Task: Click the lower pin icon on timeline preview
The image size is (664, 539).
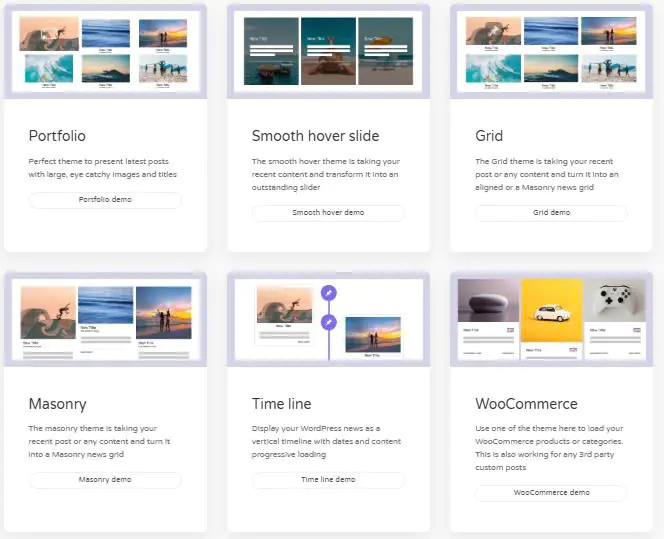Action: pos(329,322)
